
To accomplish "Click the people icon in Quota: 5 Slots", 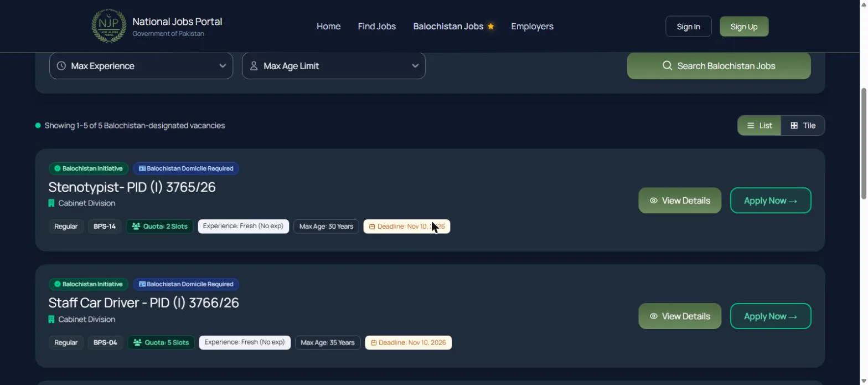I will tap(137, 343).
